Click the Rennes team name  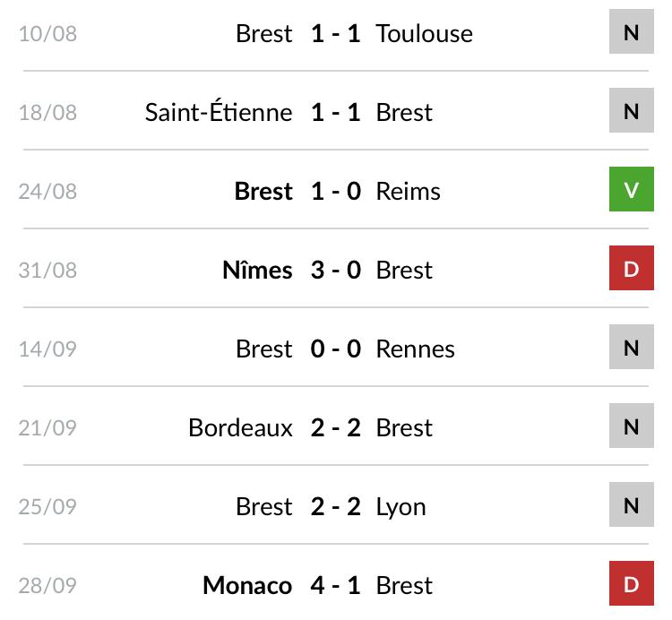tap(415, 349)
